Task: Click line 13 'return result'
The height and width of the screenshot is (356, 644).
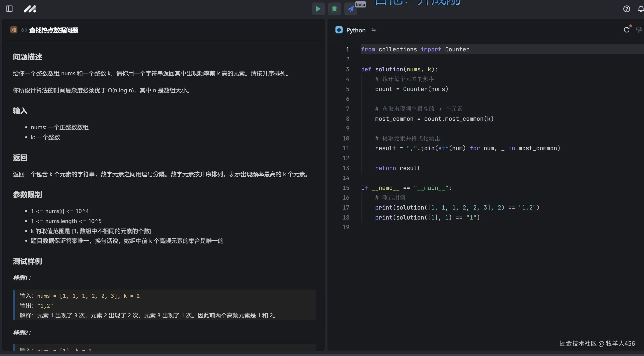Action: [398, 168]
